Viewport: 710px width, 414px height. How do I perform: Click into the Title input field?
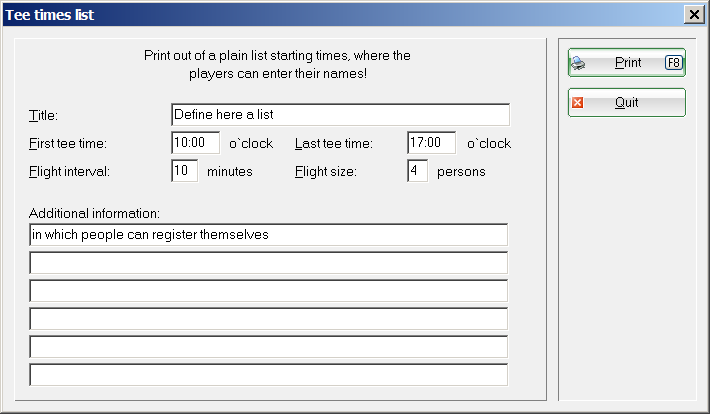[x=341, y=115]
